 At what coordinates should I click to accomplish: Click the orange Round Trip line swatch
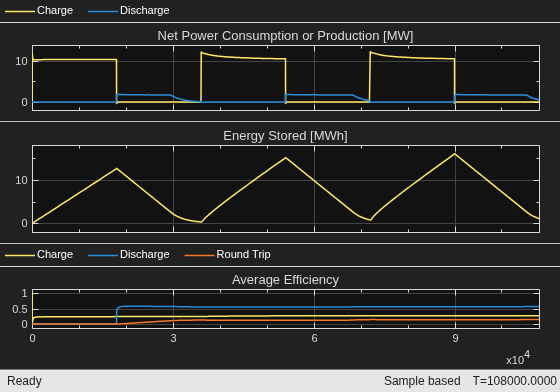199,255
